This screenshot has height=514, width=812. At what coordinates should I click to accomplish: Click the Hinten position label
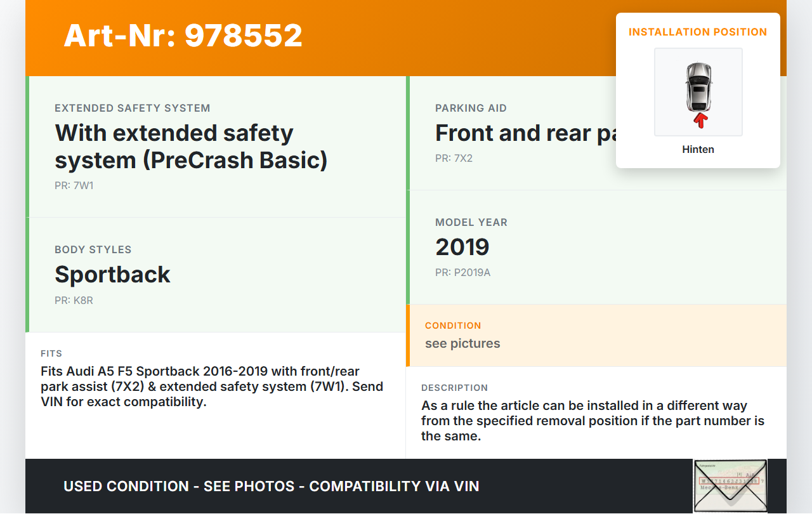click(698, 150)
